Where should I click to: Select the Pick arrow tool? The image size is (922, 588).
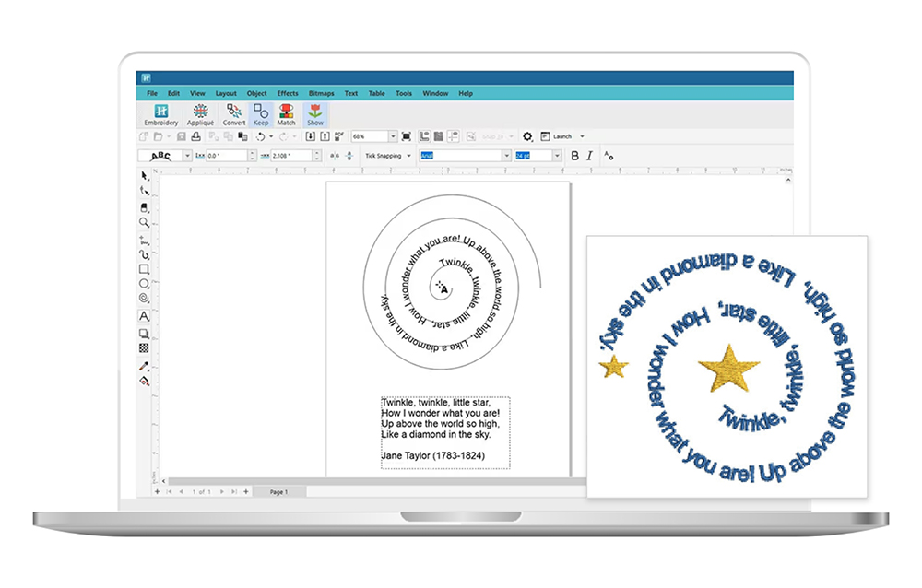145,175
